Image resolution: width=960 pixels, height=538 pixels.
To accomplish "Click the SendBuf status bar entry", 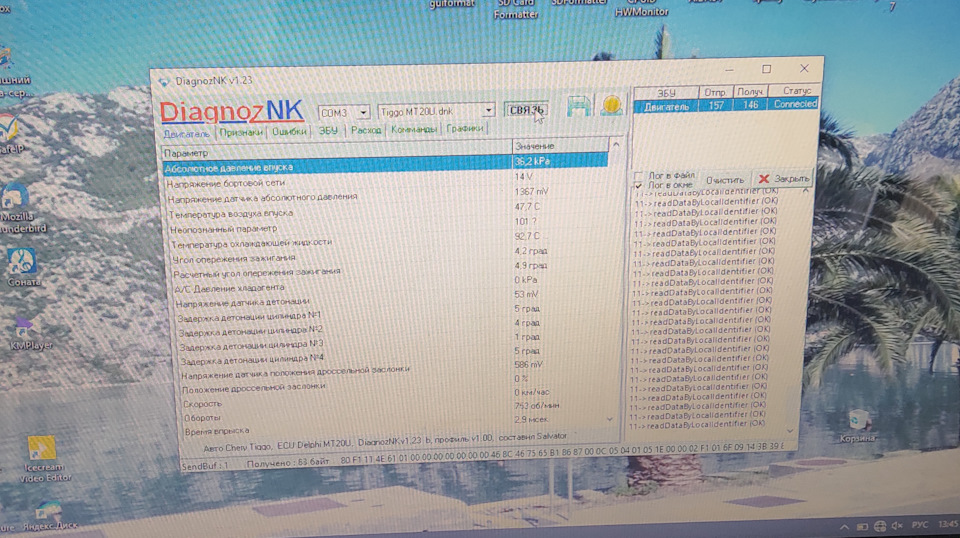I will click(x=205, y=466).
